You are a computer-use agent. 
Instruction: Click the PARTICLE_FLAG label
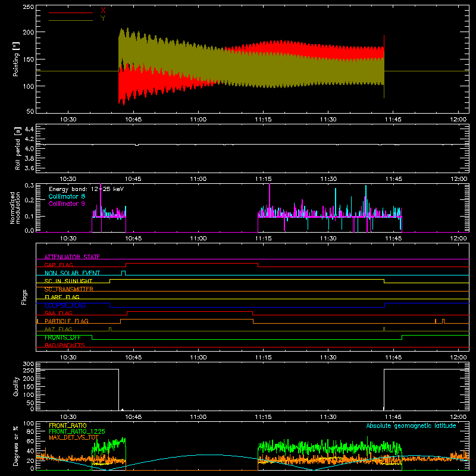click(67, 321)
